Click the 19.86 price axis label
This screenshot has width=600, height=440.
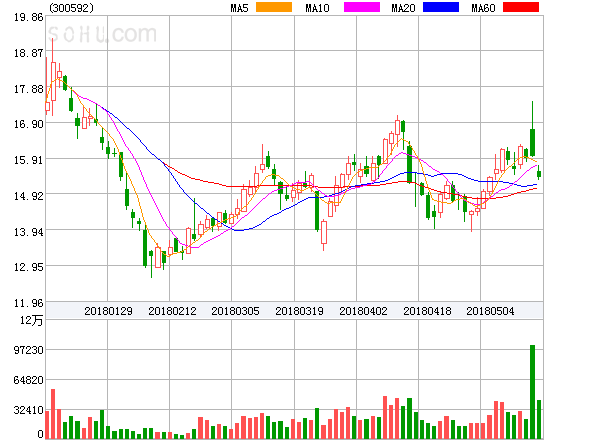click(29, 17)
